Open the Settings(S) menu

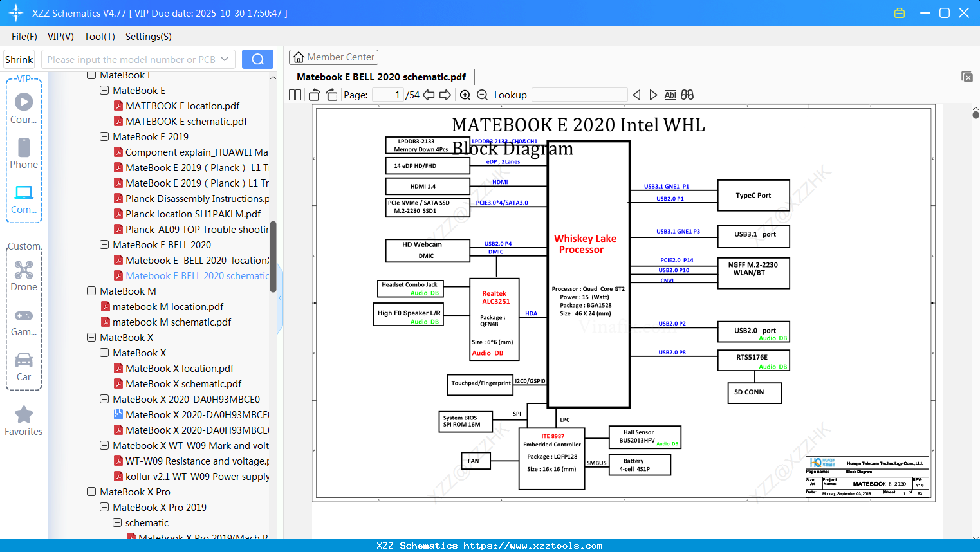(149, 37)
